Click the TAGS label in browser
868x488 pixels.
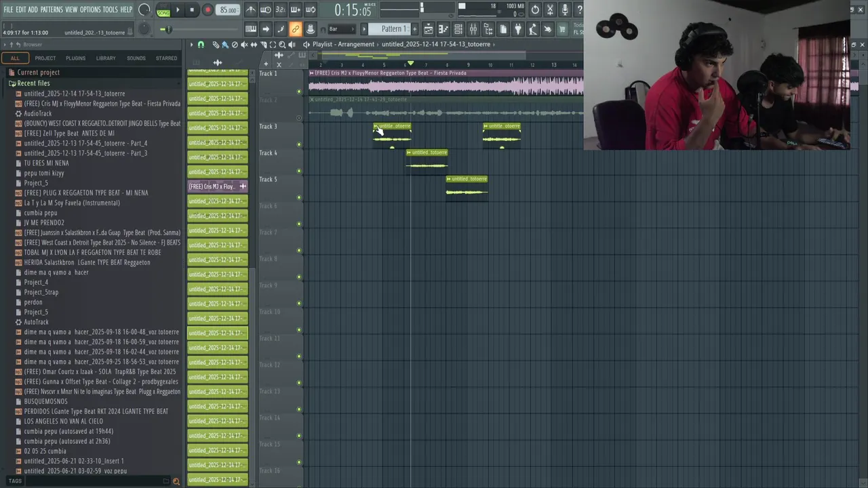15,481
